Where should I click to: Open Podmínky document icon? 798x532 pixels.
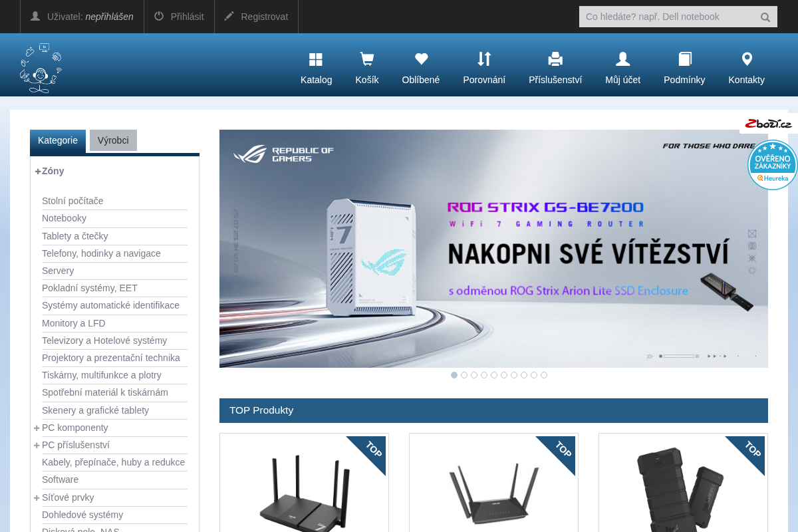point(685,59)
